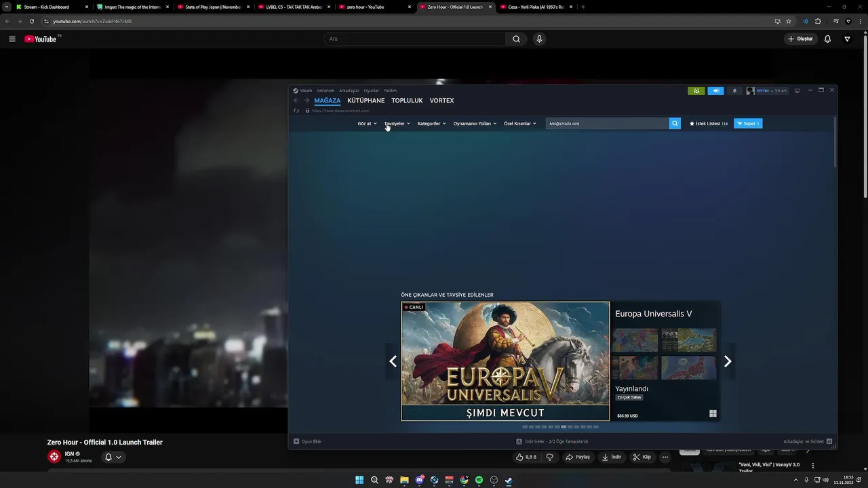
Task: Open the Steam menu in the Steam window
Action: pos(302,91)
